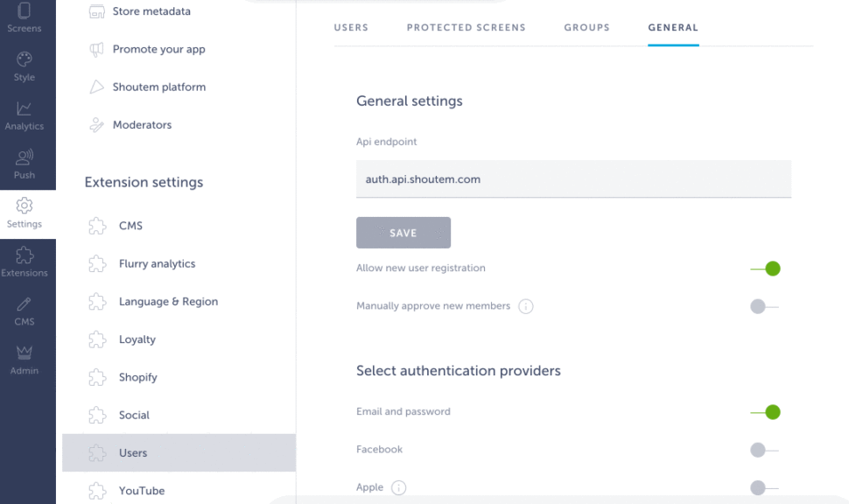The width and height of the screenshot is (849, 504).
Task: Enable the Facebook authentication provider
Action: coord(761,450)
